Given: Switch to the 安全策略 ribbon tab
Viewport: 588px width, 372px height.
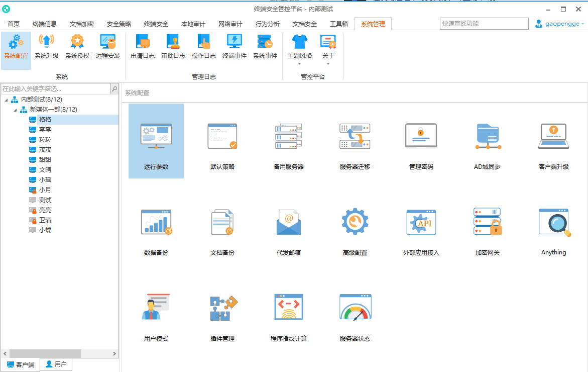Looking at the screenshot, I should (x=119, y=24).
